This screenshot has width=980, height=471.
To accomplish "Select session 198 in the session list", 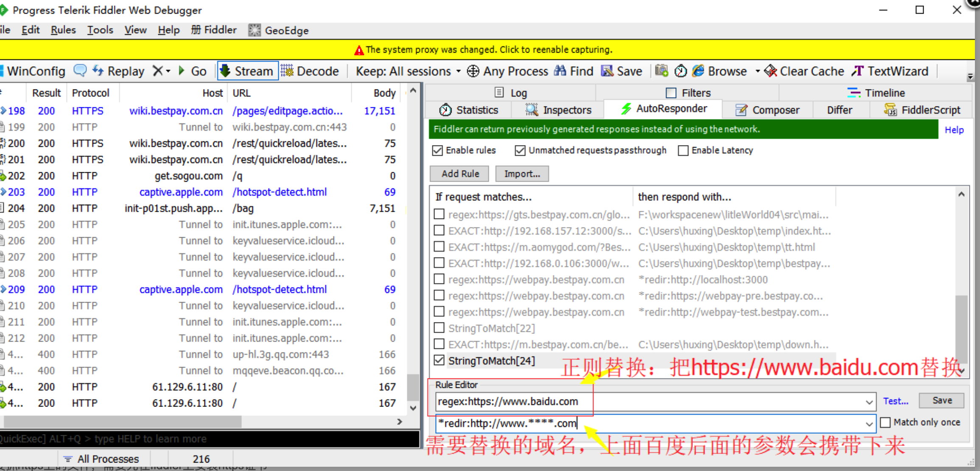I will point(170,111).
